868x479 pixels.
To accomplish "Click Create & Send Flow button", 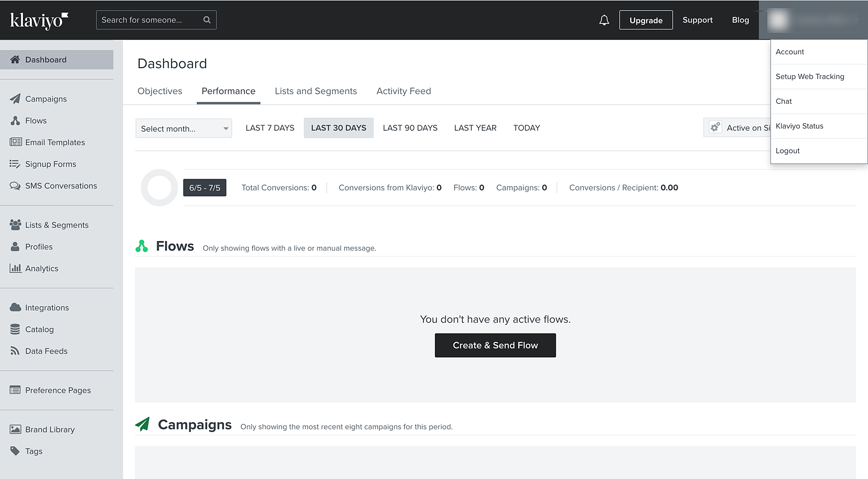I will tap(495, 345).
